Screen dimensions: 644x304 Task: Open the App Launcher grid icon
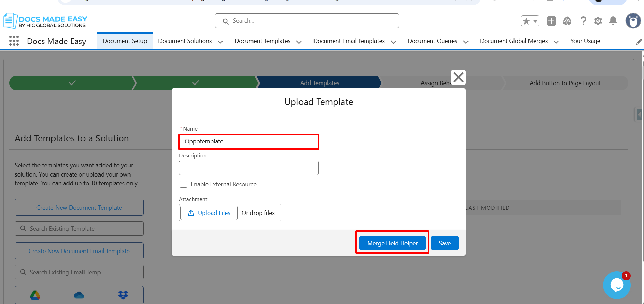pyautogui.click(x=14, y=41)
